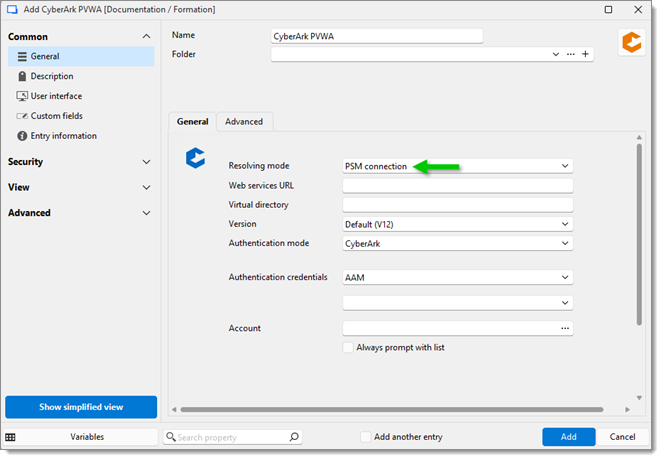This screenshot has width=662, height=460.
Task: Click the window icon in title bar
Action: tap(12, 10)
